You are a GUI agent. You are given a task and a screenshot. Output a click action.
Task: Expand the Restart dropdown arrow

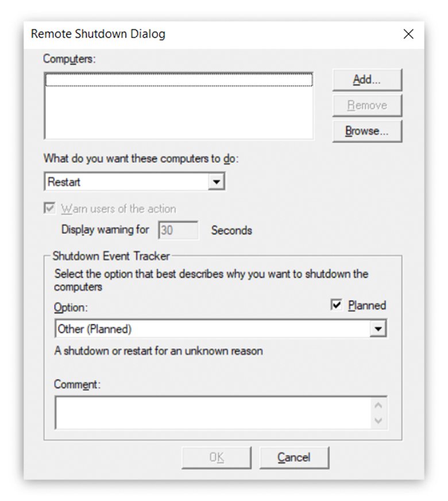[x=216, y=182]
